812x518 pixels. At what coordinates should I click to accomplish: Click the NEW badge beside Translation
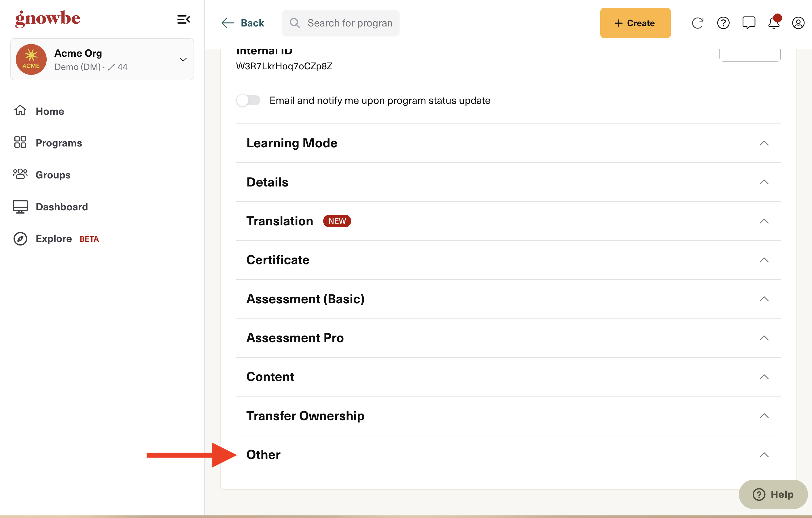pos(337,221)
